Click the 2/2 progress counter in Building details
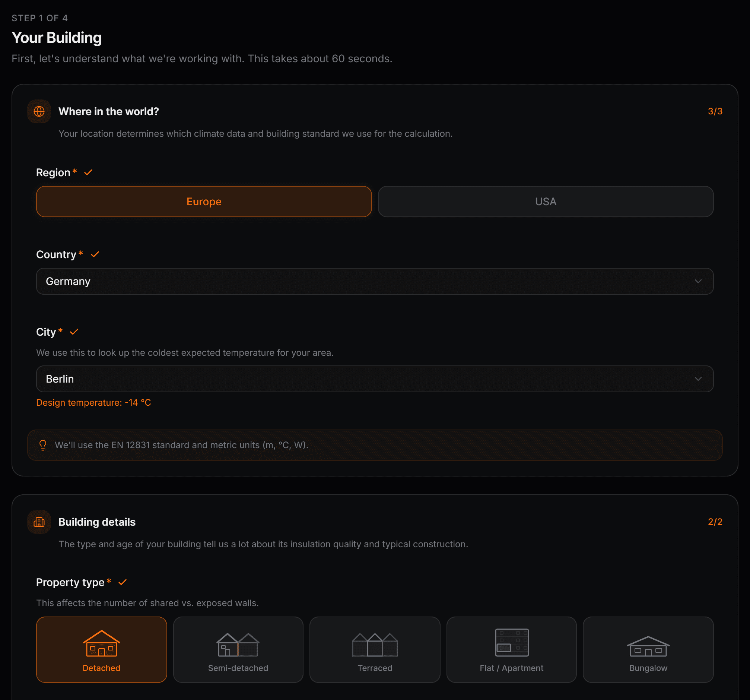 [x=715, y=522]
